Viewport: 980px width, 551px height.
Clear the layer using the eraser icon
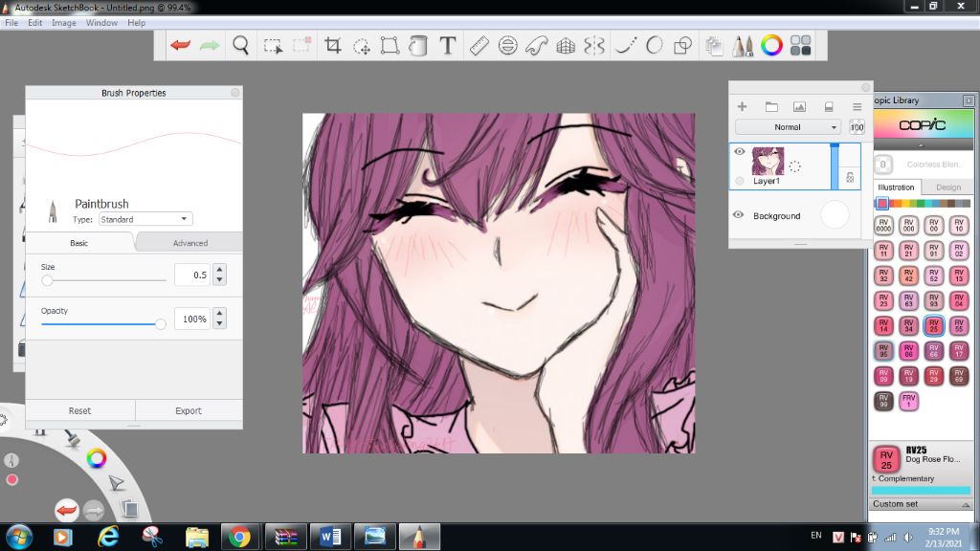(x=829, y=107)
